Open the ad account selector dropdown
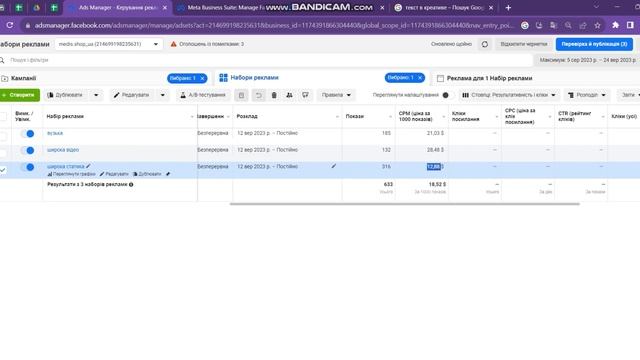This screenshot has height=360, width=640. (109, 44)
